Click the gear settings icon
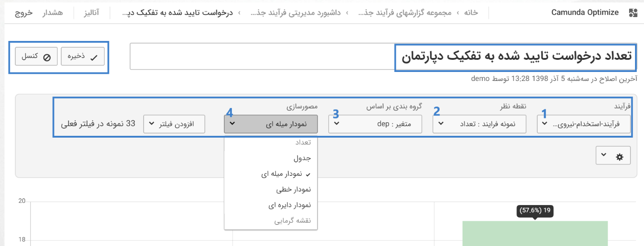 click(620, 157)
